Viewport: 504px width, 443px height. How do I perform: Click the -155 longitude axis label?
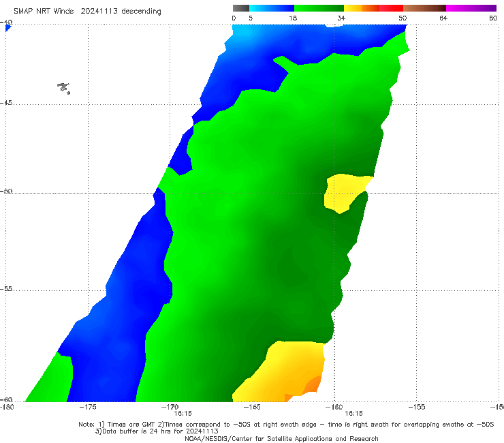click(417, 407)
